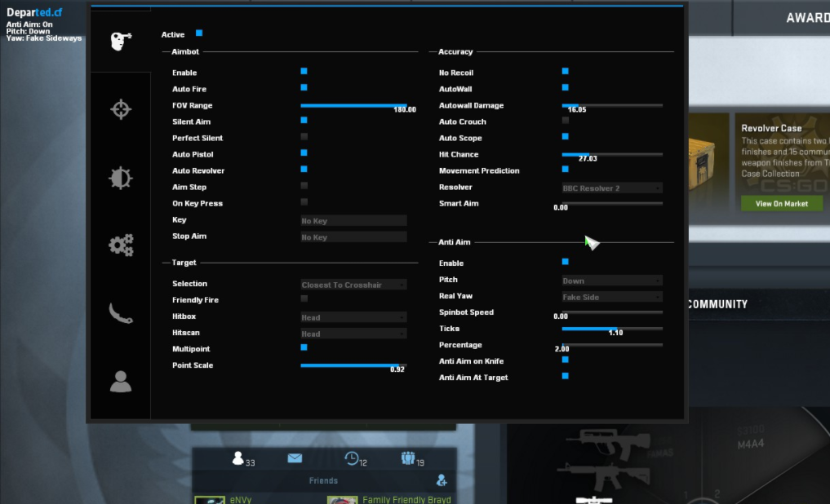830x504 pixels.
Task: Toggle the No Recoil checkbox
Action: [x=566, y=72]
